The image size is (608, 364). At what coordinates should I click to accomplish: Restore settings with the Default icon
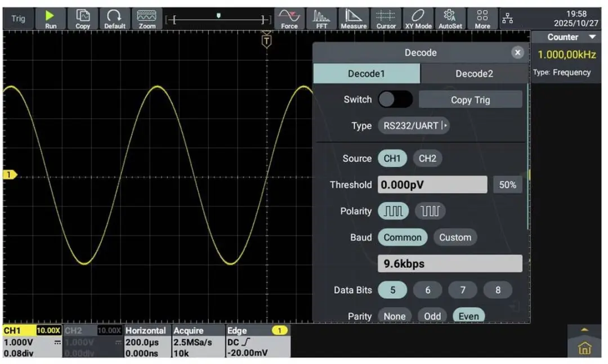pos(115,19)
